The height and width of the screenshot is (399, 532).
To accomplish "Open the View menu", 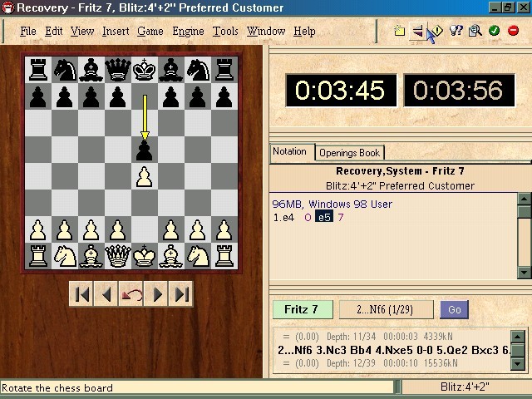I will (82, 32).
